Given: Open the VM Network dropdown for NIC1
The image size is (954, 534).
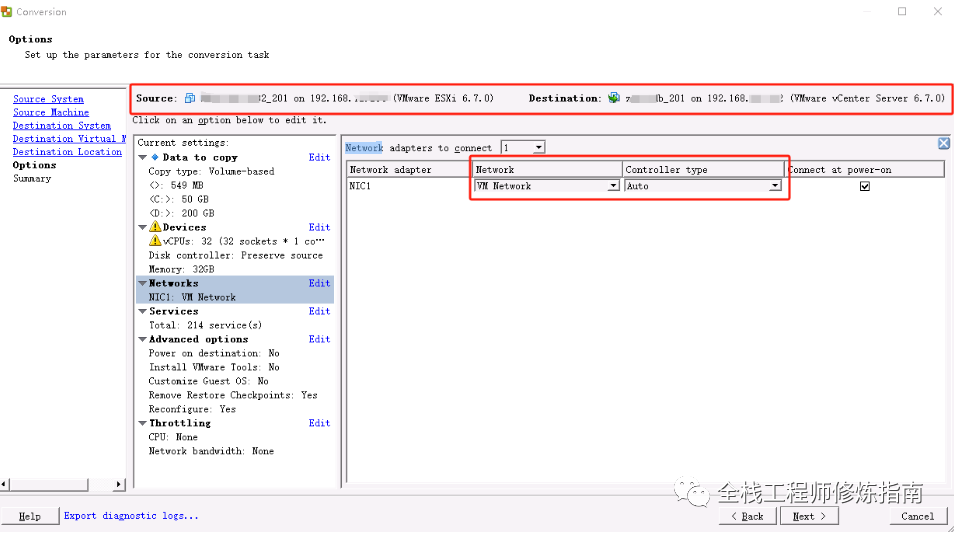Looking at the screenshot, I should pyautogui.click(x=613, y=186).
